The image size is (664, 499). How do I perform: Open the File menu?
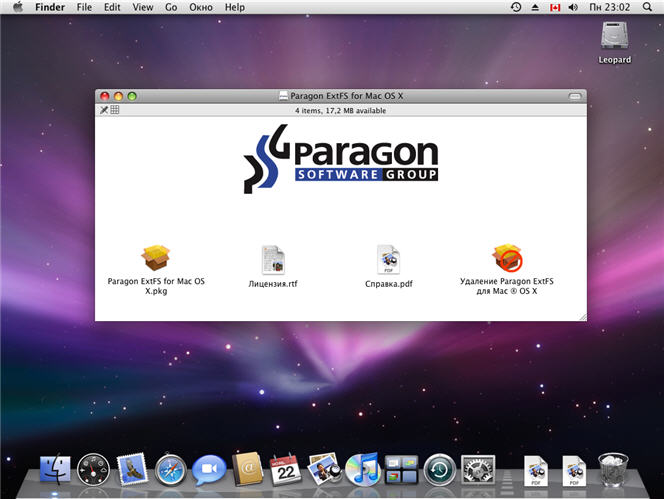tap(84, 7)
